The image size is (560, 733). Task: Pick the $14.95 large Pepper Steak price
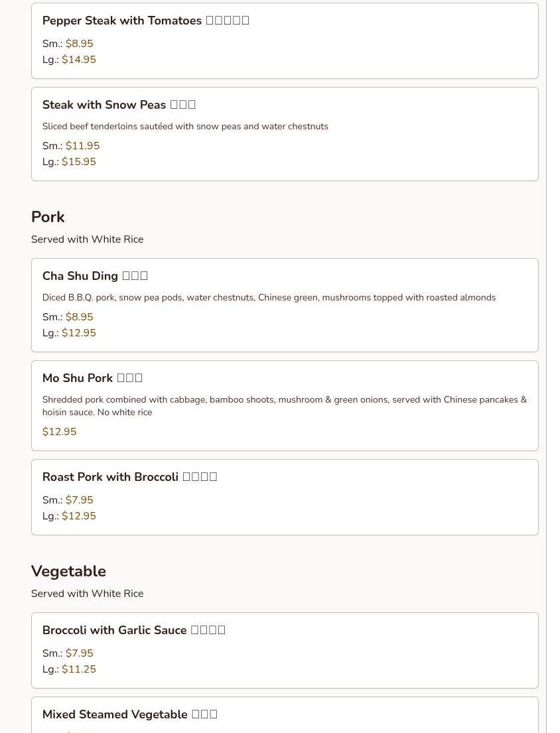click(79, 60)
